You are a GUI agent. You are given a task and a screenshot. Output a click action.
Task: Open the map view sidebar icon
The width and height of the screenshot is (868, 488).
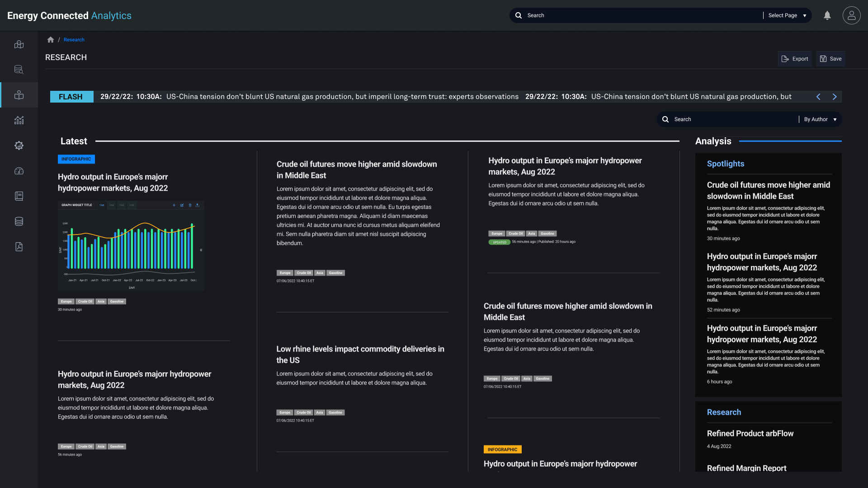[19, 44]
